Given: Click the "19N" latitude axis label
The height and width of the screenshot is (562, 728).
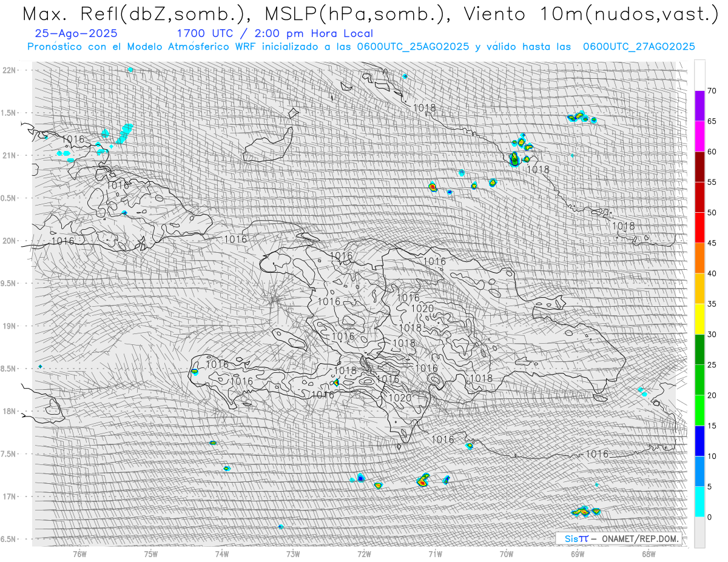Looking at the screenshot, I should tap(9, 326).
